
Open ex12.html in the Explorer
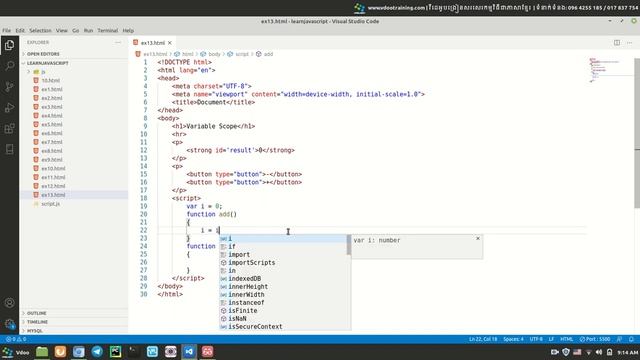pos(53,186)
